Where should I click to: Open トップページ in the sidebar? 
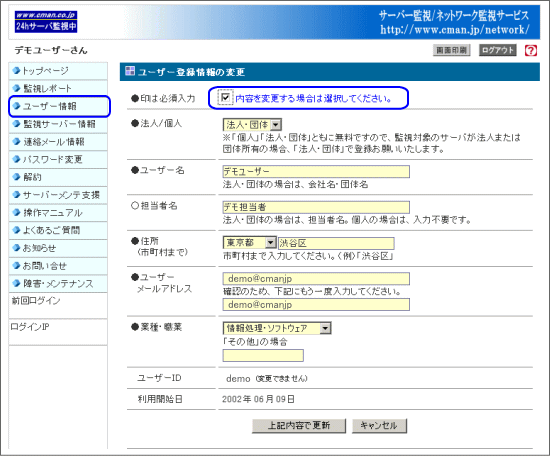point(58,71)
